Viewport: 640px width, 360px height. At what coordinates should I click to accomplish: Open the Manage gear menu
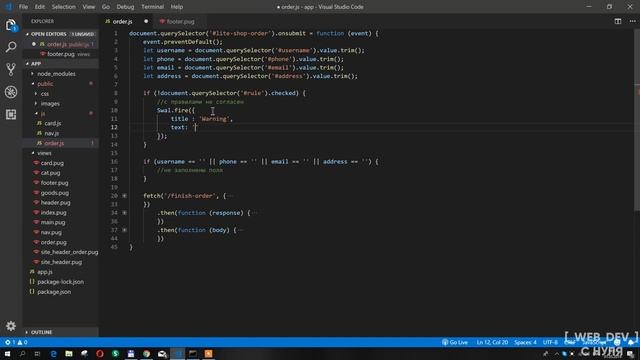[x=11, y=326]
